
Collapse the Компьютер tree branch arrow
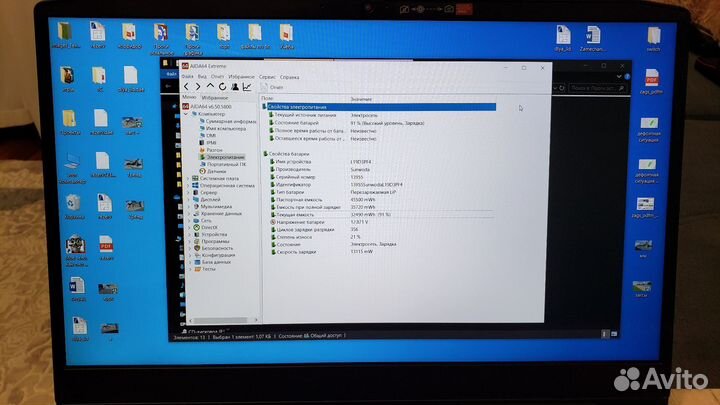pos(187,114)
